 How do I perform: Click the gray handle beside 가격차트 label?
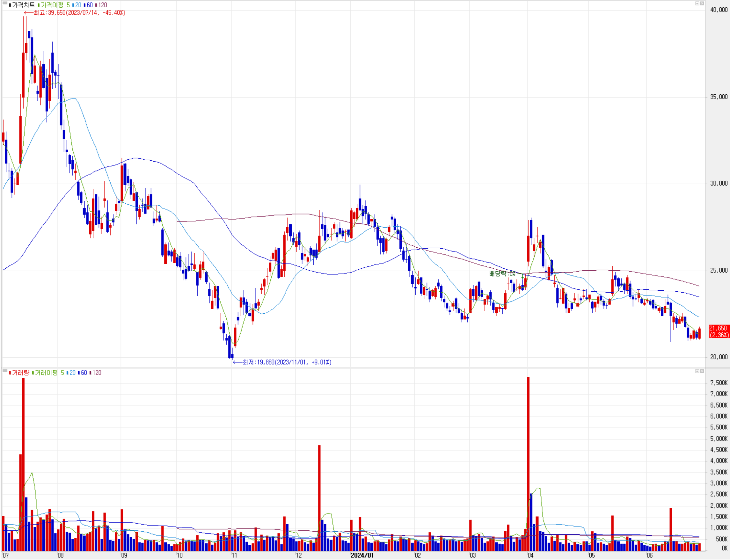pos(5,3)
